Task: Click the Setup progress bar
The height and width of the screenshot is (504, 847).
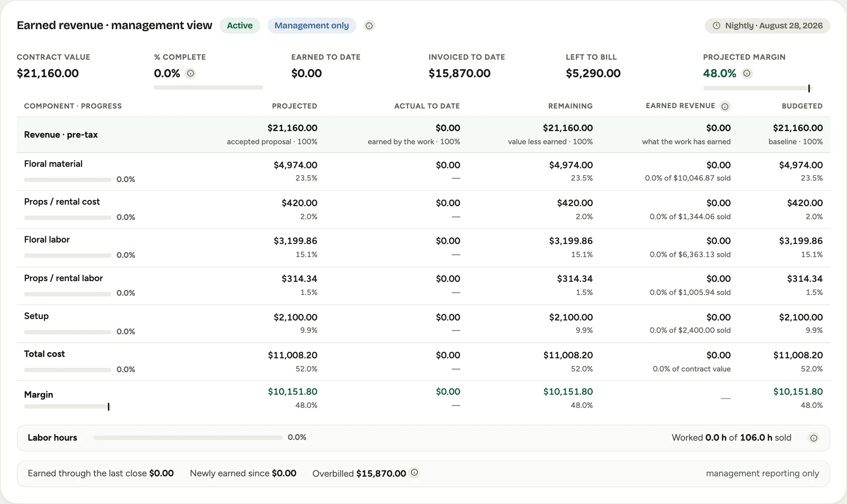Action: click(67, 332)
